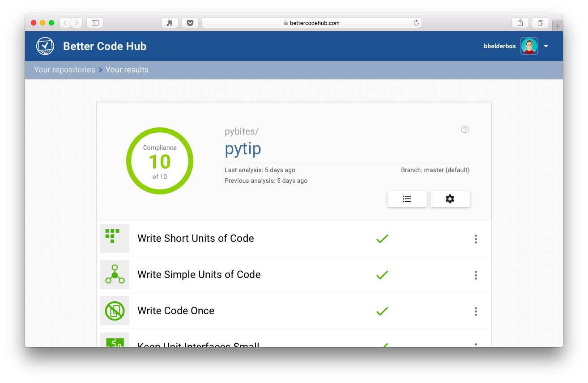Click checkmark for Write Simple Units of Code

point(382,275)
